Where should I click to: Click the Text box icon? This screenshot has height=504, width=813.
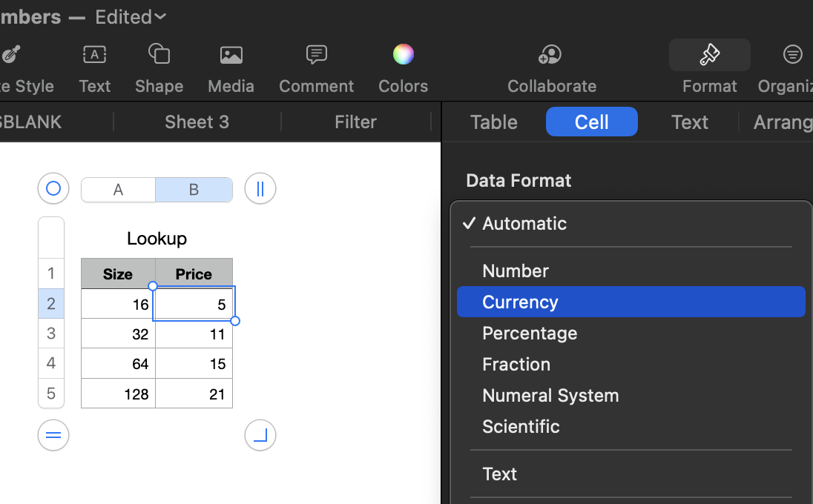94,54
